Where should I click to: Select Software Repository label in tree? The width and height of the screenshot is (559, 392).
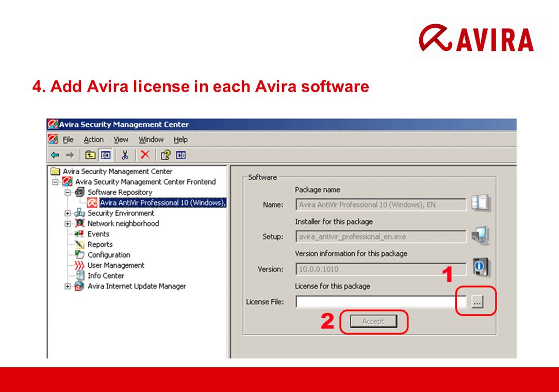(x=120, y=192)
